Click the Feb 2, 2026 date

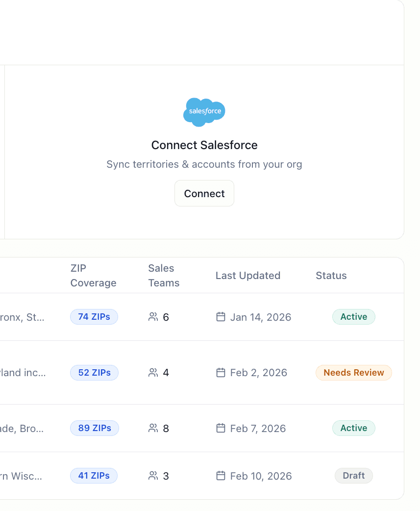pyautogui.click(x=258, y=373)
